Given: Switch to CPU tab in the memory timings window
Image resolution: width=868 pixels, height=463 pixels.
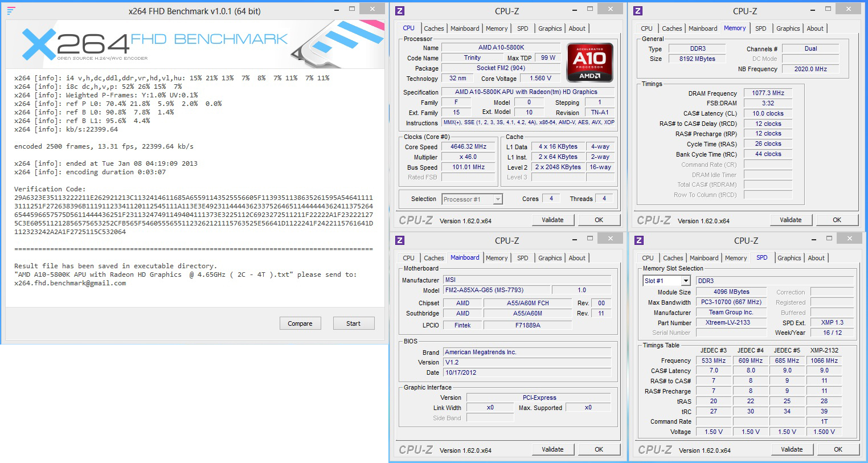Looking at the screenshot, I should click(646, 28).
